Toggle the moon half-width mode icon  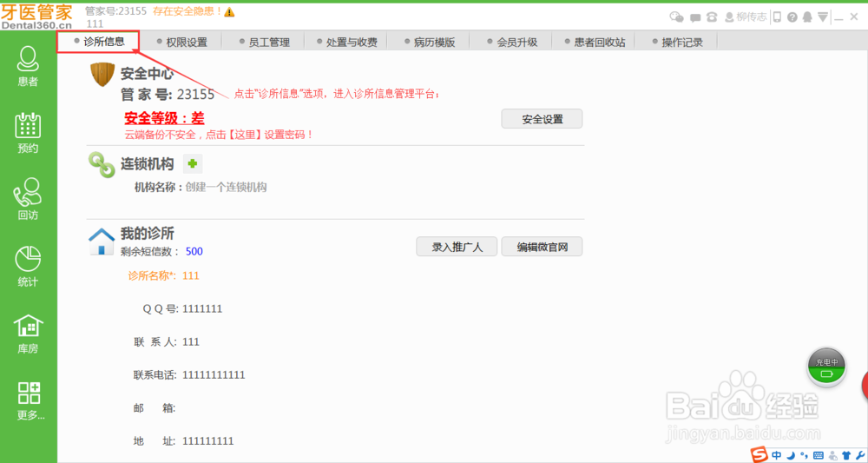(791, 455)
